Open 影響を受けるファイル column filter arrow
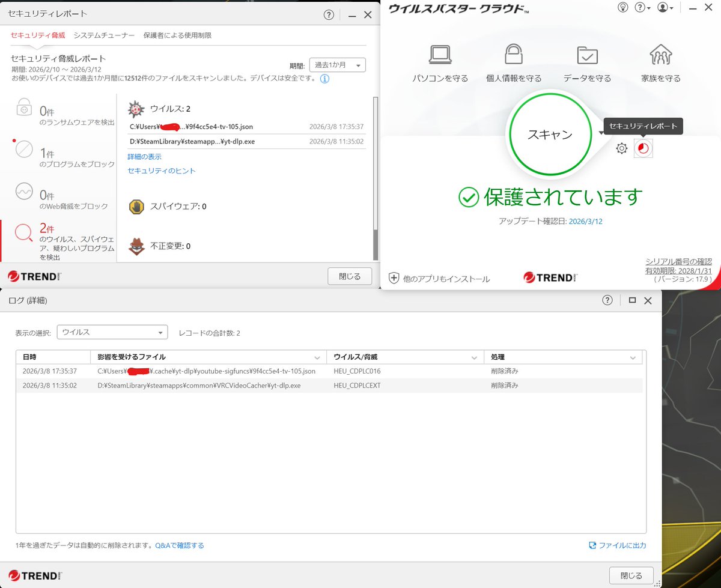This screenshot has height=588, width=721. pos(317,357)
